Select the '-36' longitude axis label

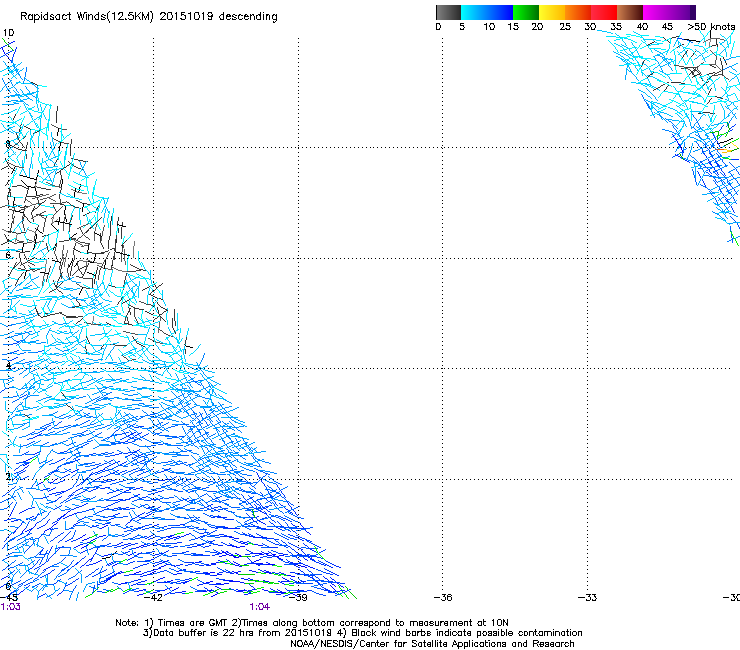[443, 598]
